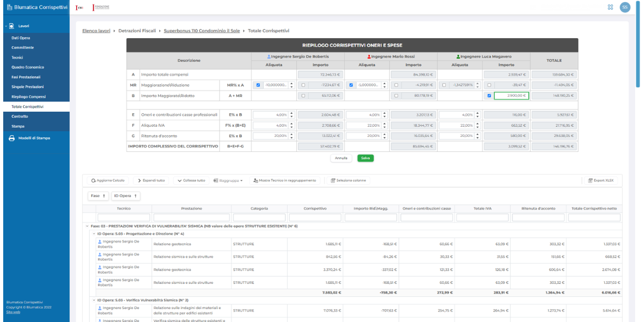Go to Riepilogo Compensi sidebar item
Viewport: 644px width, 322px height.
pyautogui.click(x=29, y=97)
